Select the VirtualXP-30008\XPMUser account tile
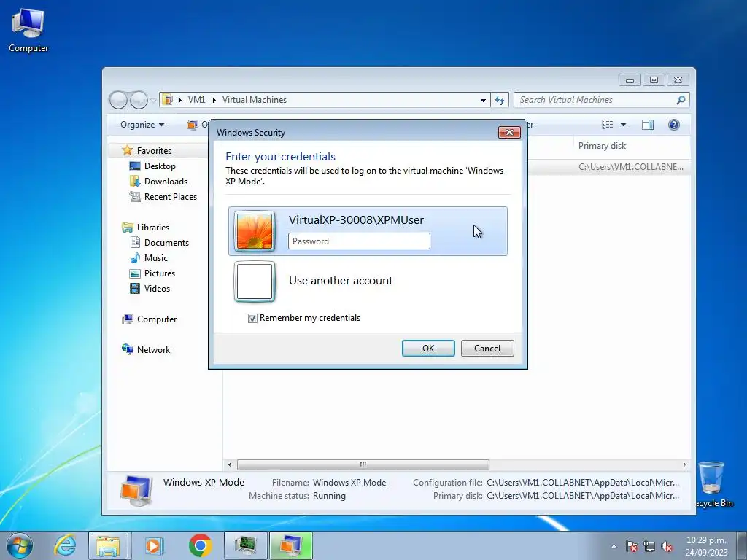Image resolution: width=747 pixels, height=560 pixels. click(368, 231)
